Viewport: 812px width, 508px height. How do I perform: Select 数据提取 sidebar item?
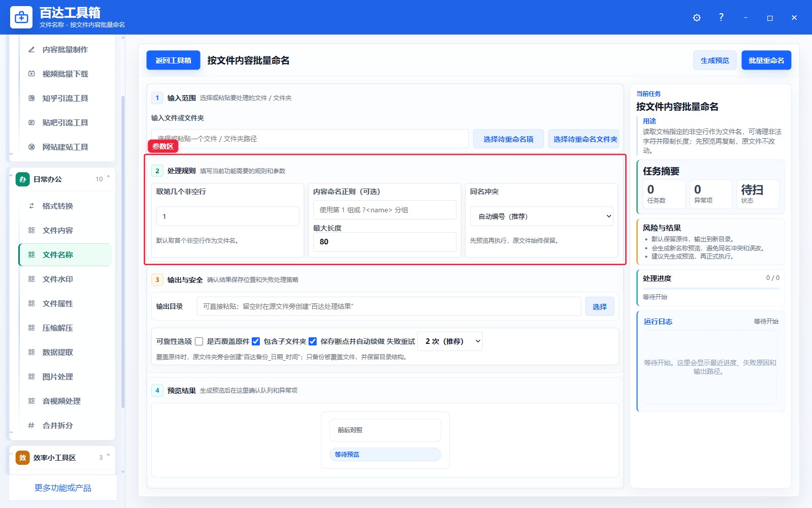coord(65,352)
